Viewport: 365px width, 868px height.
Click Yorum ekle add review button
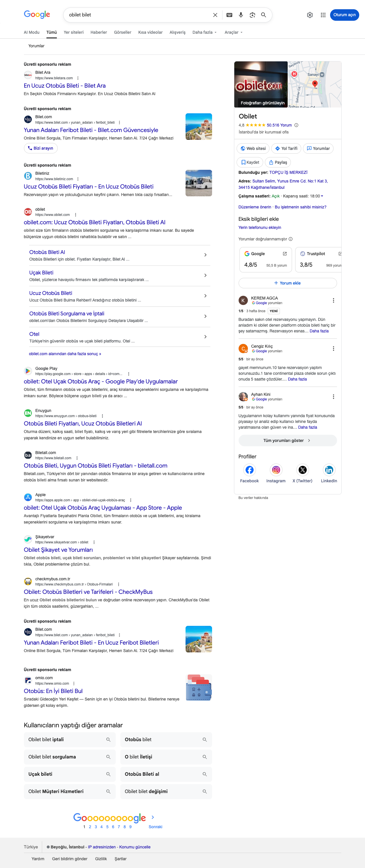[x=287, y=283]
